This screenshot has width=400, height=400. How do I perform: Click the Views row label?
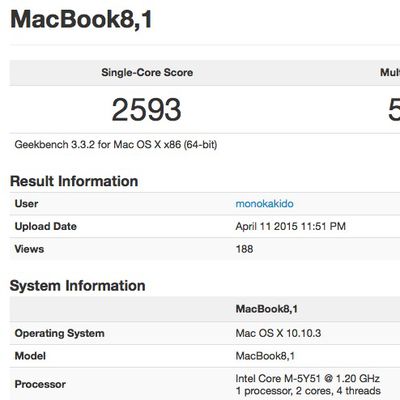(29, 249)
